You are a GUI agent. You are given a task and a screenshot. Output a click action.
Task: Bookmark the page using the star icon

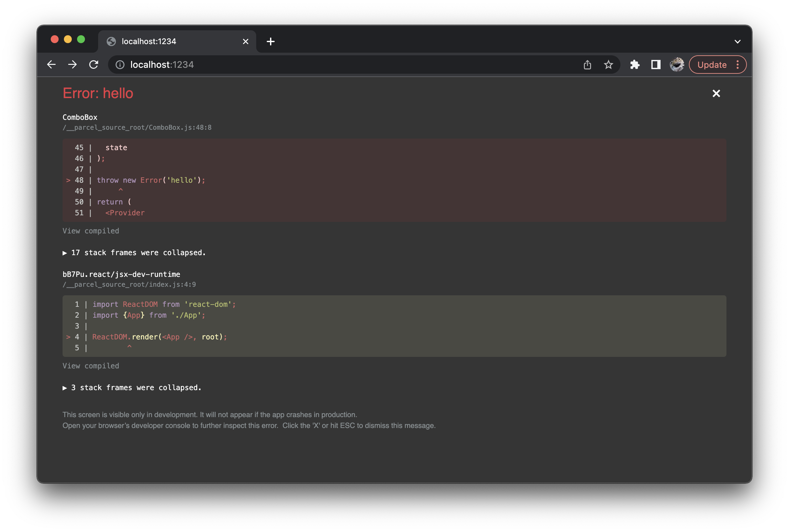(608, 65)
